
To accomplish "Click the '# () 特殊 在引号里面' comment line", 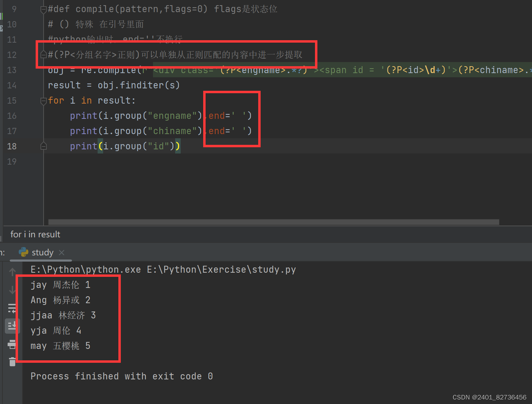I will click(96, 24).
